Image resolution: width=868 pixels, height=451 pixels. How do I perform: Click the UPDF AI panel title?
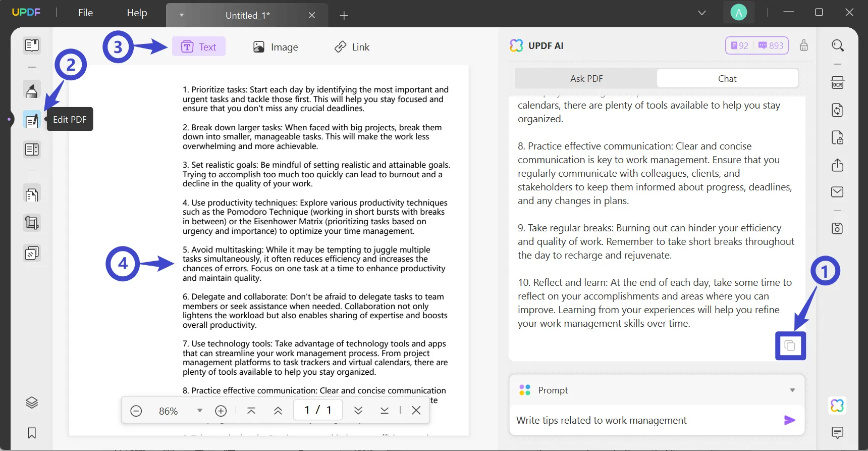click(x=546, y=45)
